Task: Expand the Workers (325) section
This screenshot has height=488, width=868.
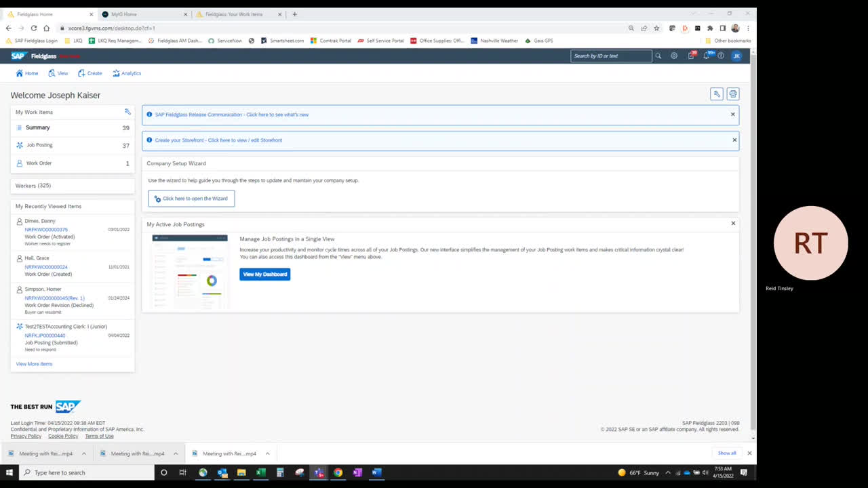Action: click(73, 186)
